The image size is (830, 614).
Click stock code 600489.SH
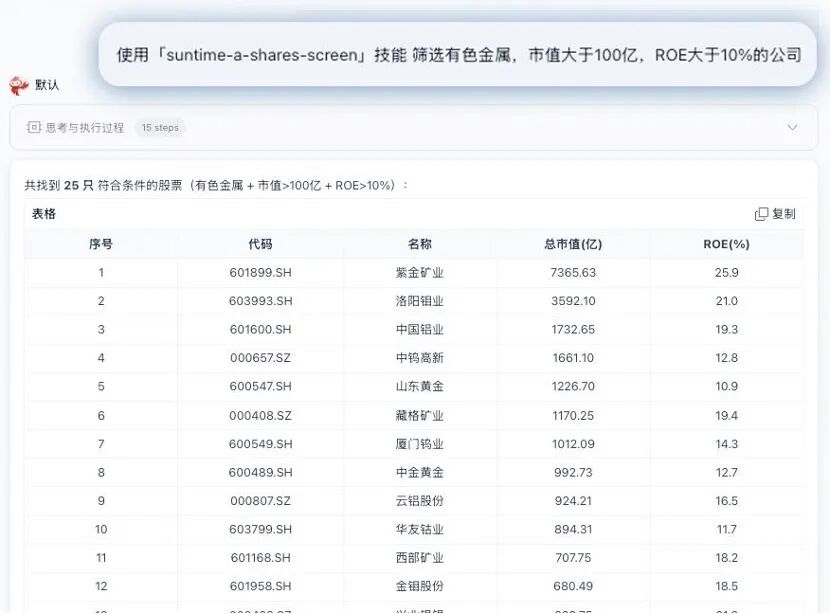tap(260, 473)
